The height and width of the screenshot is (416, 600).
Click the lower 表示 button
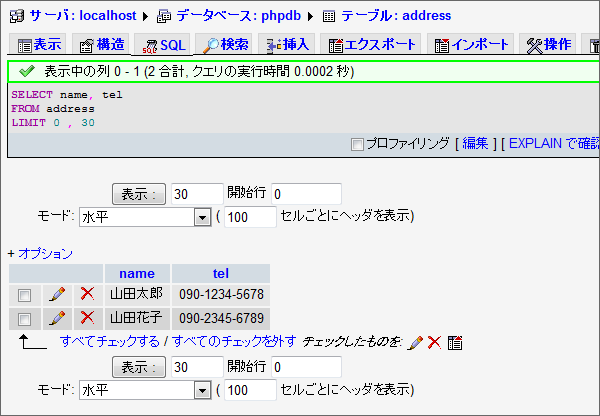click(139, 367)
